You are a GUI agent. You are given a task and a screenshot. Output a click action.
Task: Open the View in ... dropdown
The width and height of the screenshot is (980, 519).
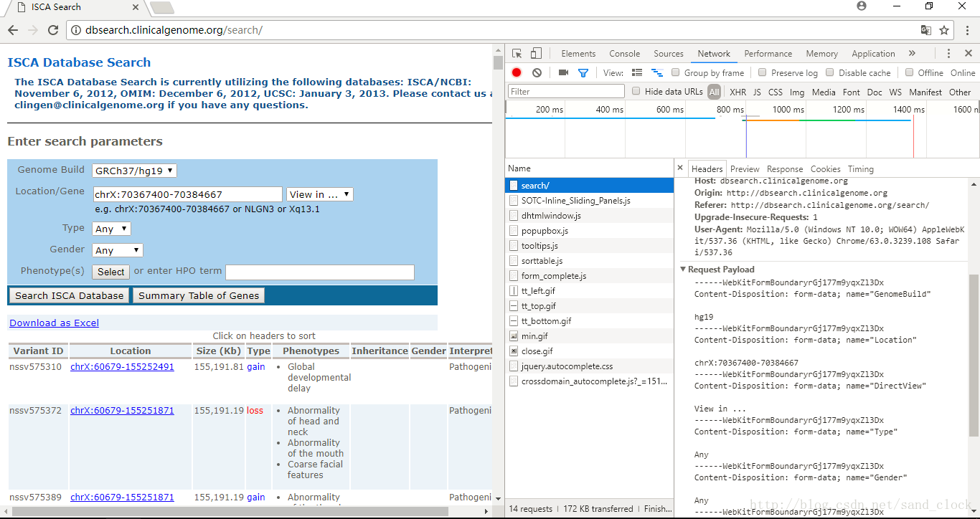point(319,194)
